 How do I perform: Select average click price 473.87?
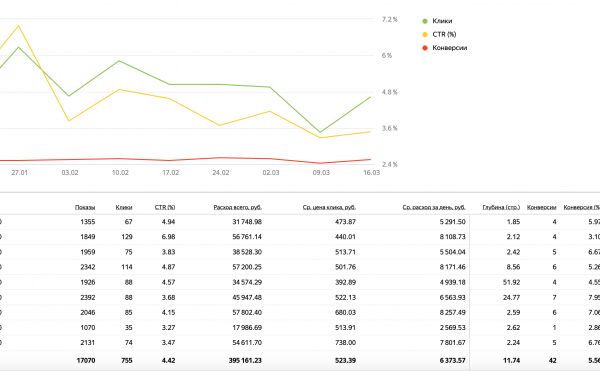pyautogui.click(x=346, y=222)
